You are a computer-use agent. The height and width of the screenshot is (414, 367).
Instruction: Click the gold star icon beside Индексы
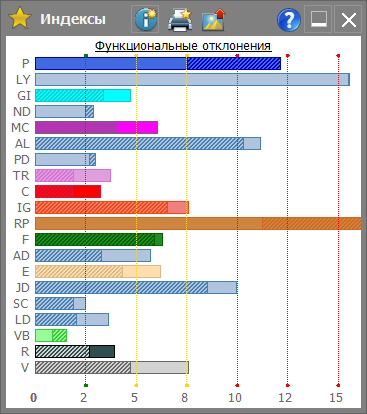tap(20, 19)
